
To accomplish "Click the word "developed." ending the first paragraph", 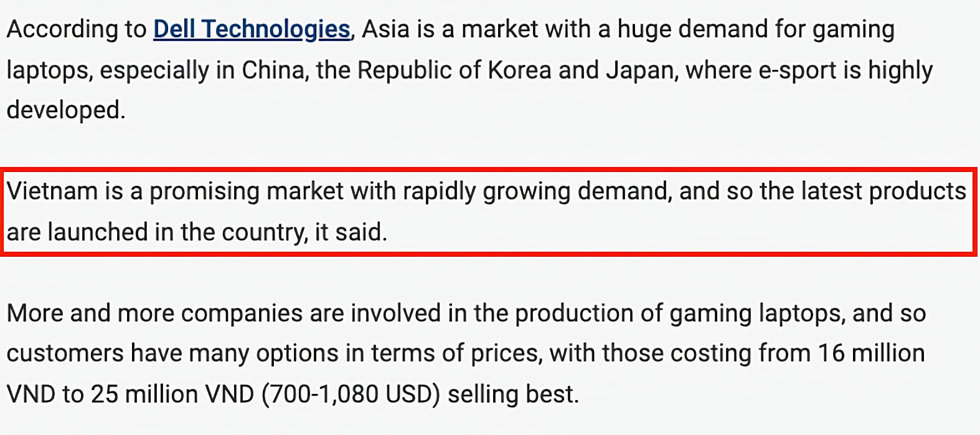I will coord(66,110).
